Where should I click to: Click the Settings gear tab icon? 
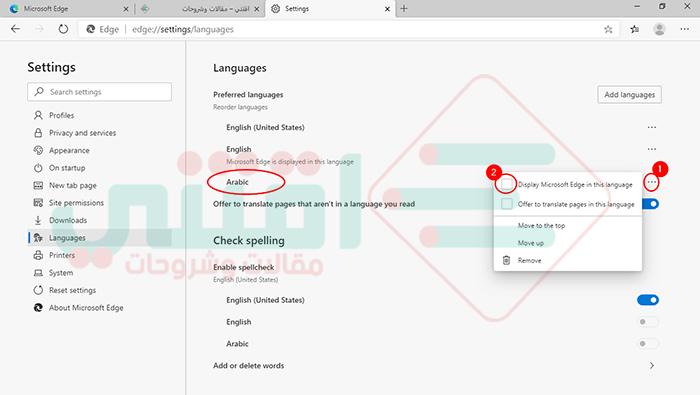click(276, 9)
